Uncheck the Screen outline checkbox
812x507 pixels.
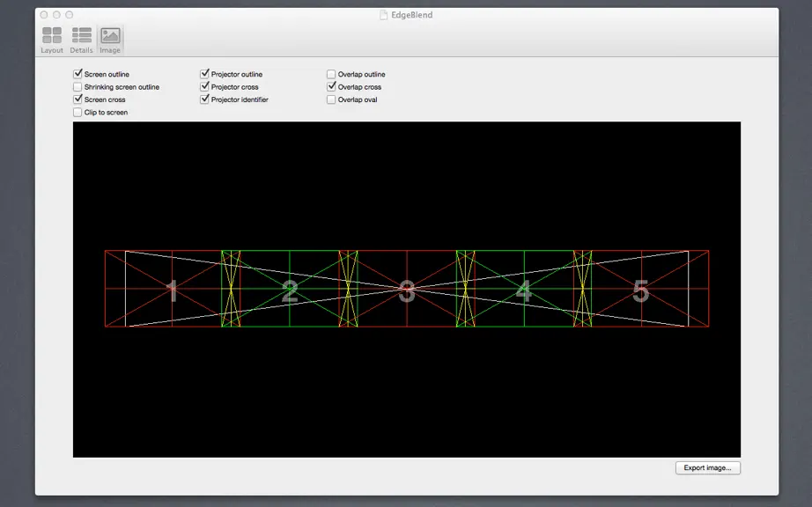pyautogui.click(x=78, y=74)
